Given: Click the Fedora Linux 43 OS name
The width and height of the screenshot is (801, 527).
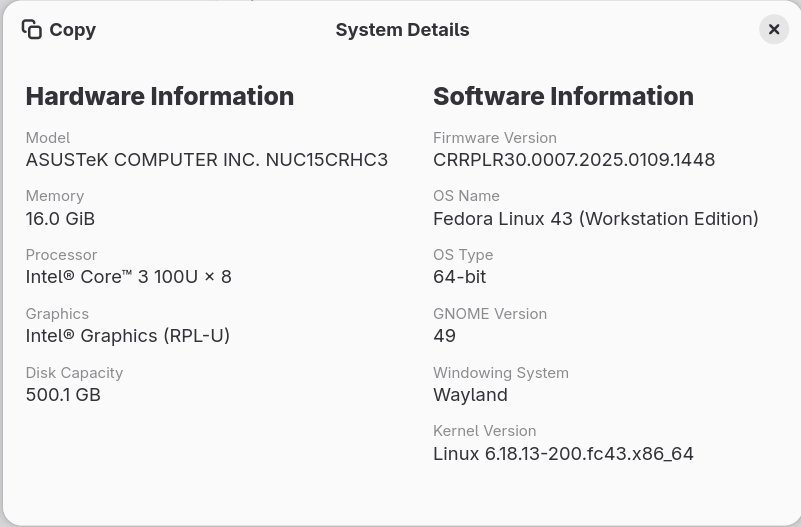Looking at the screenshot, I should [x=595, y=218].
